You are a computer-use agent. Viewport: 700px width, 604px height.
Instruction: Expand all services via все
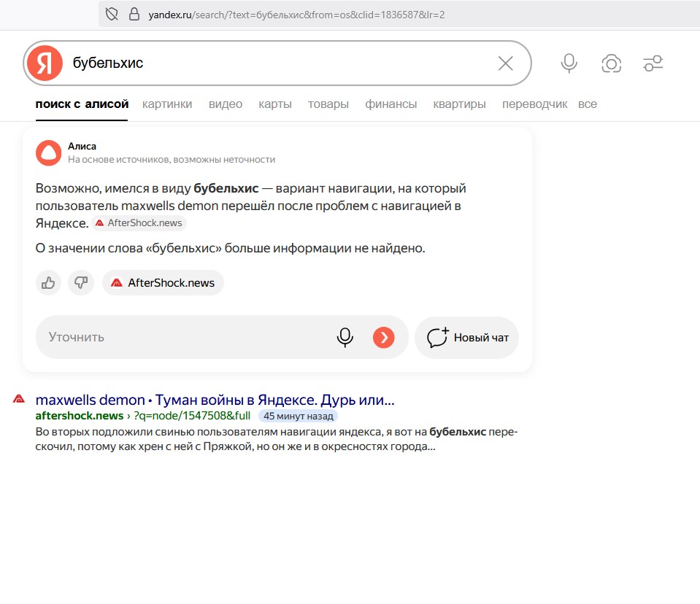tap(587, 104)
